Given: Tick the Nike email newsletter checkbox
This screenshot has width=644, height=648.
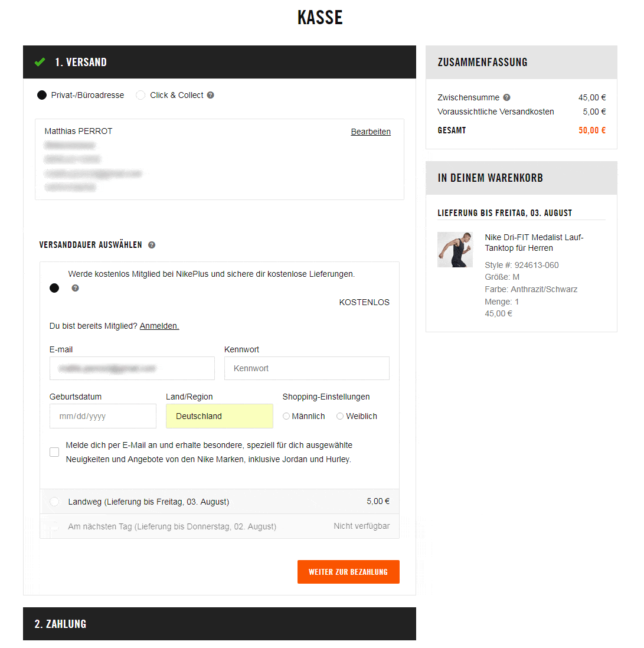Looking at the screenshot, I should tap(54, 452).
